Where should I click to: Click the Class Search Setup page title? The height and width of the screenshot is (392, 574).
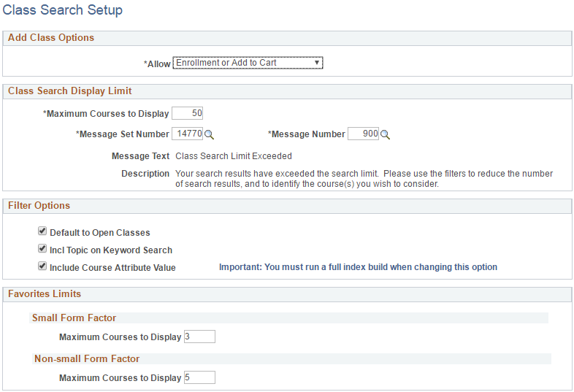pyautogui.click(x=63, y=10)
